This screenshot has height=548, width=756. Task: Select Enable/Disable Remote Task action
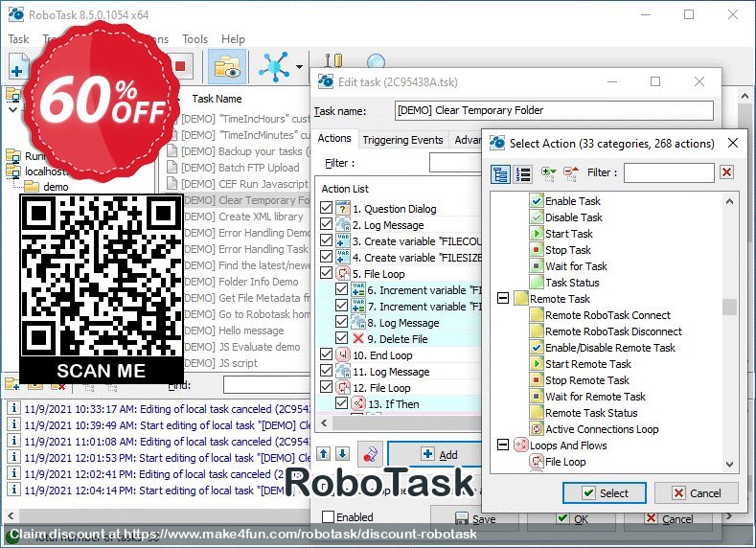click(x=610, y=348)
